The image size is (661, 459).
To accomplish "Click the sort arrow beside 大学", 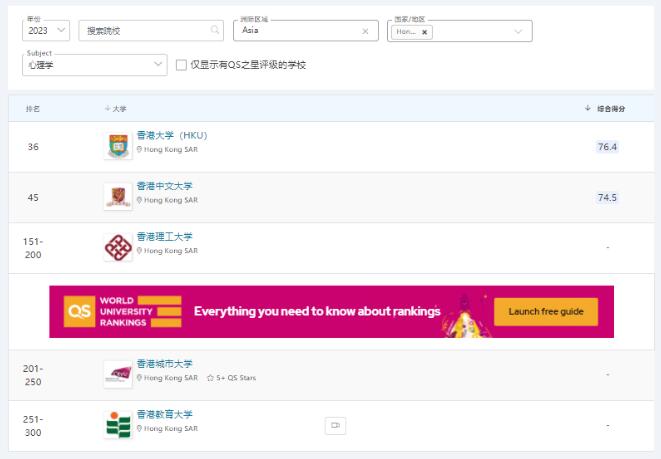I will pos(107,109).
